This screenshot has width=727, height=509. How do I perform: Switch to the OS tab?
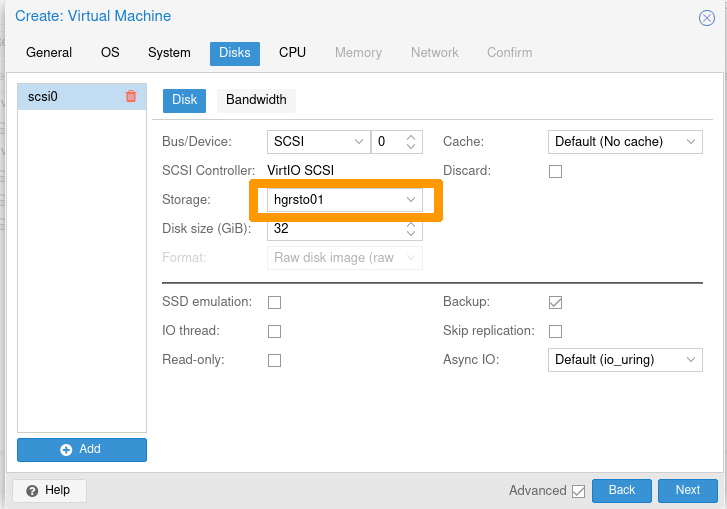[x=110, y=52]
